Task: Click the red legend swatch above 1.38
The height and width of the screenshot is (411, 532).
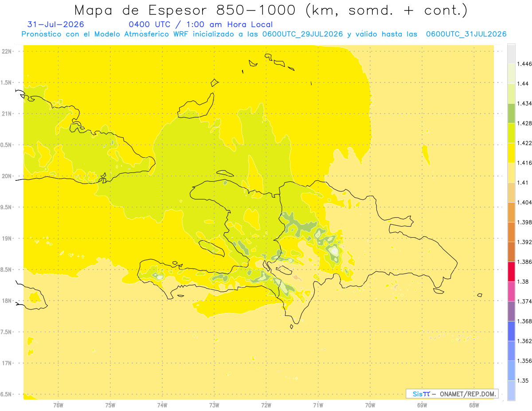Action: coord(511,271)
